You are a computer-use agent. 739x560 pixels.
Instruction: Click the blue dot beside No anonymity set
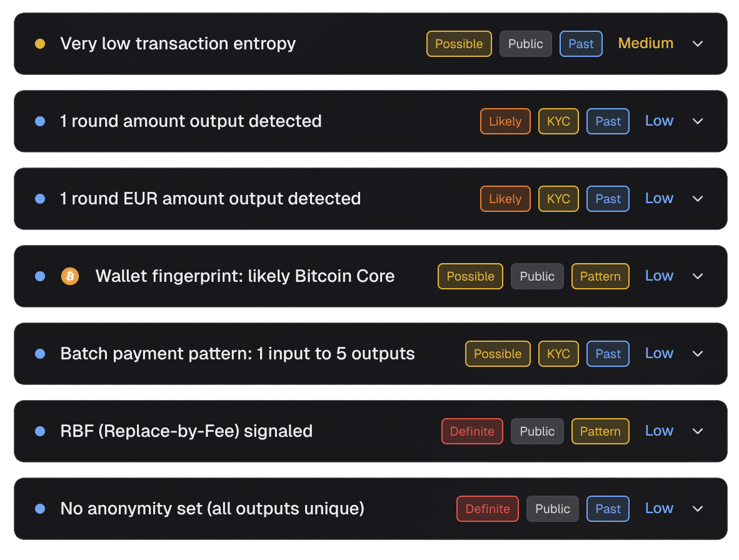coord(40,509)
